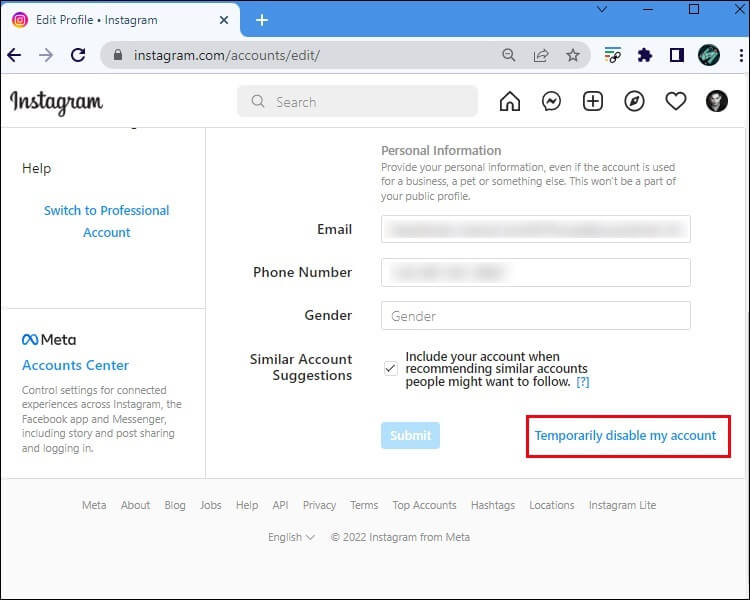Open a new browser tab
The height and width of the screenshot is (600, 750).
pos(262,20)
